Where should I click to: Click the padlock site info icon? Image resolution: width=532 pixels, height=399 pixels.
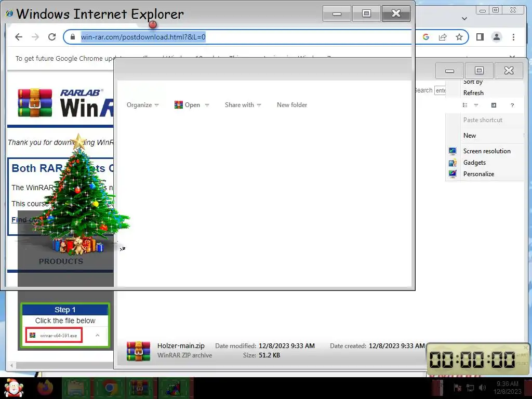tap(73, 37)
